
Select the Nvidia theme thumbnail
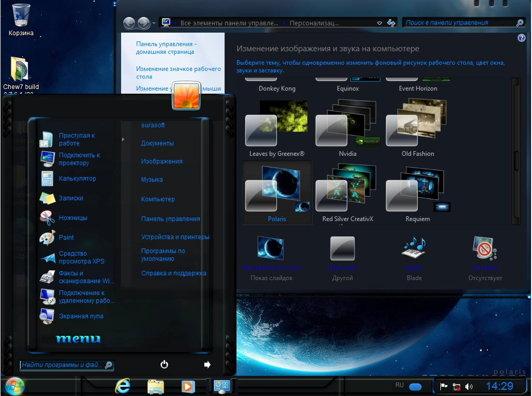[348, 126]
